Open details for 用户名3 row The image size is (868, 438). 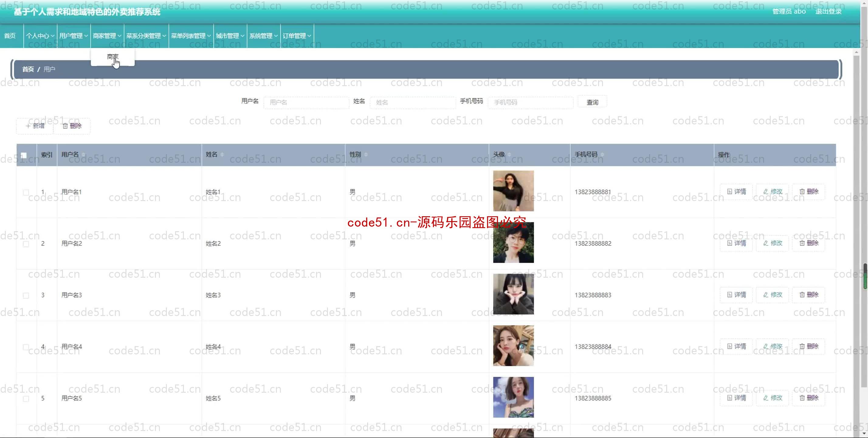click(736, 295)
